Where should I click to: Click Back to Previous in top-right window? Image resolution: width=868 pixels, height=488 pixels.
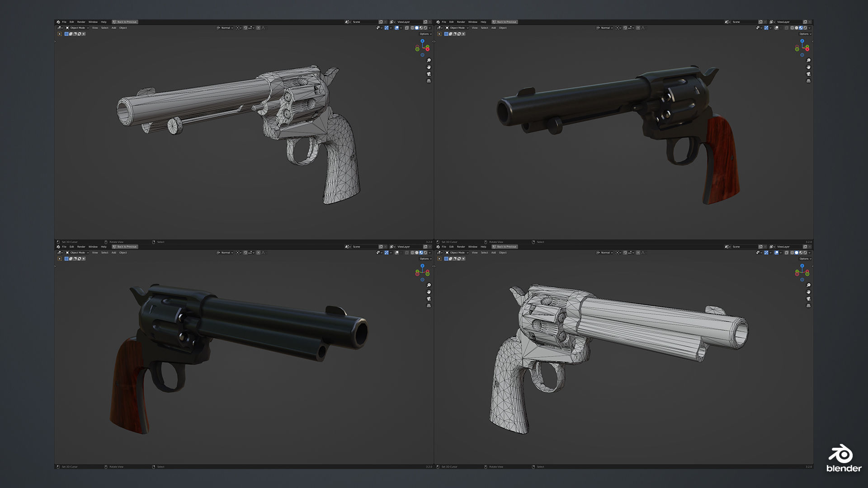[505, 22]
